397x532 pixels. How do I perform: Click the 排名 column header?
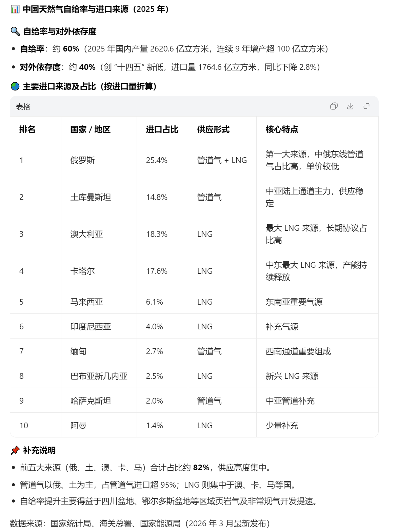[27, 129]
